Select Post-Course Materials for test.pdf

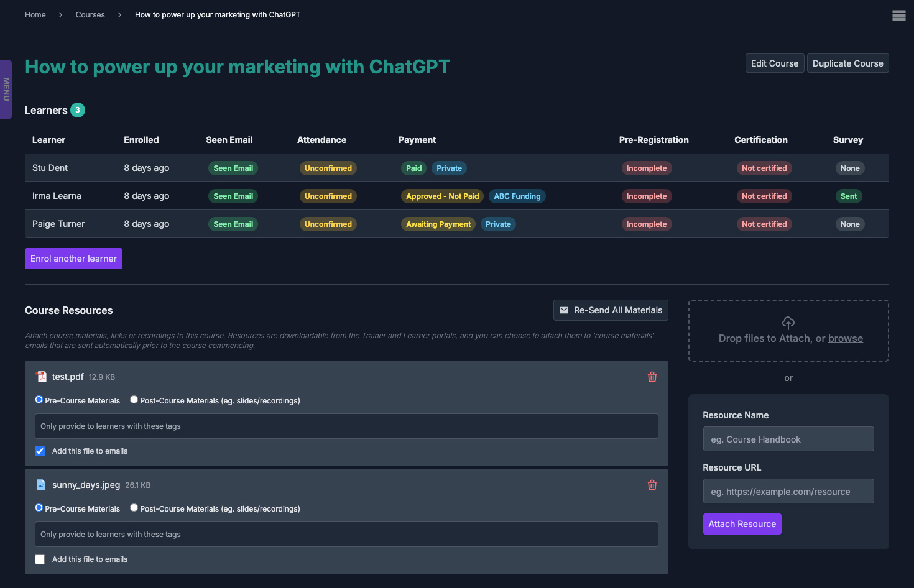click(134, 400)
